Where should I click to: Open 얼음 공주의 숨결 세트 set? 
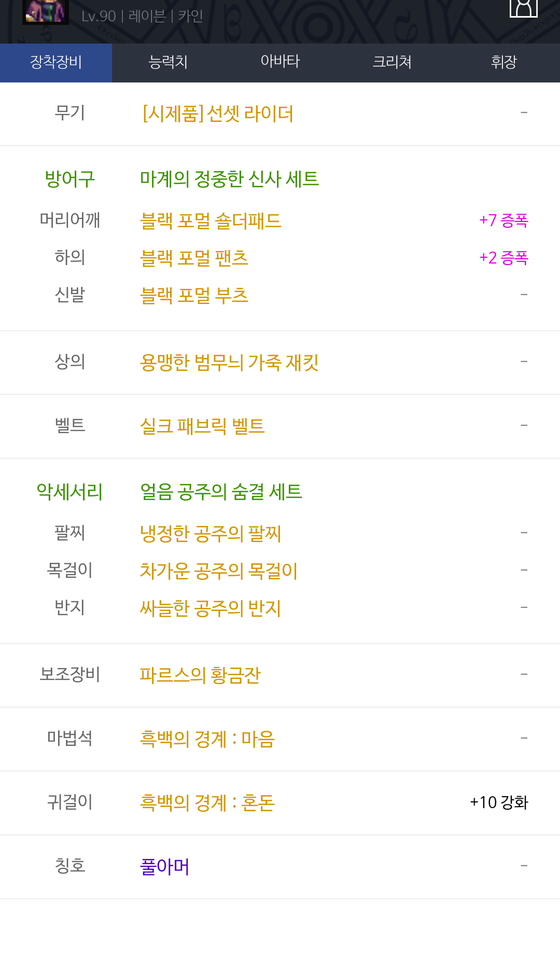pyautogui.click(x=221, y=492)
